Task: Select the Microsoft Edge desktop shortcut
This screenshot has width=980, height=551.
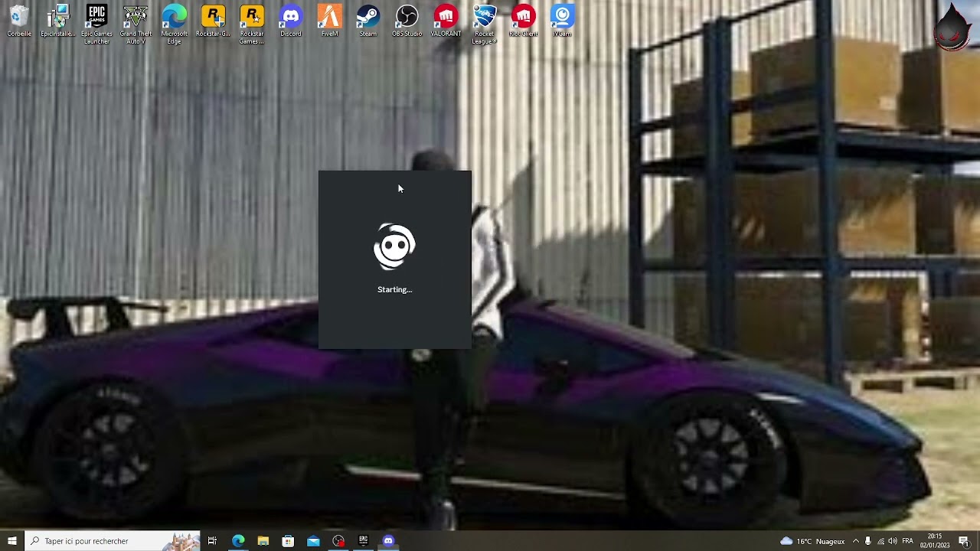Action: point(175,24)
